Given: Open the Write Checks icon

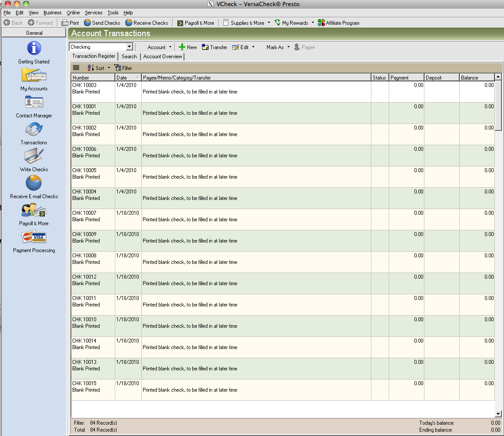Looking at the screenshot, I should [x=34, y=156].
